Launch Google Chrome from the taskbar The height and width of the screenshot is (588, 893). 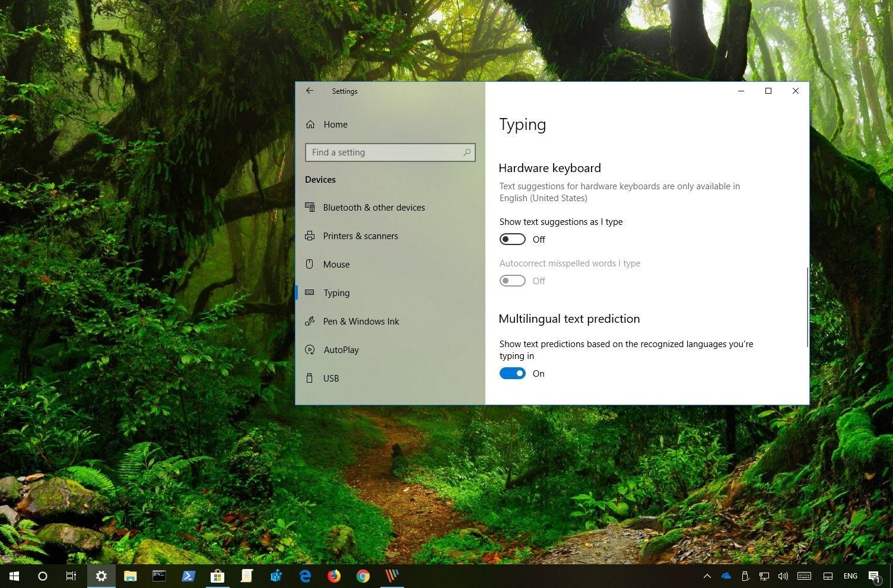(x=363, y=576)
